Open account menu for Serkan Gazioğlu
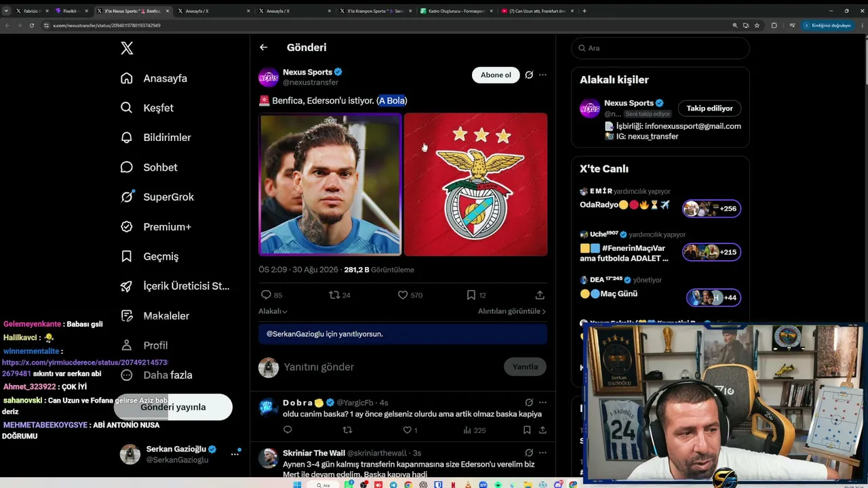The height and width of the screenshot is (488, 868). 180,454
